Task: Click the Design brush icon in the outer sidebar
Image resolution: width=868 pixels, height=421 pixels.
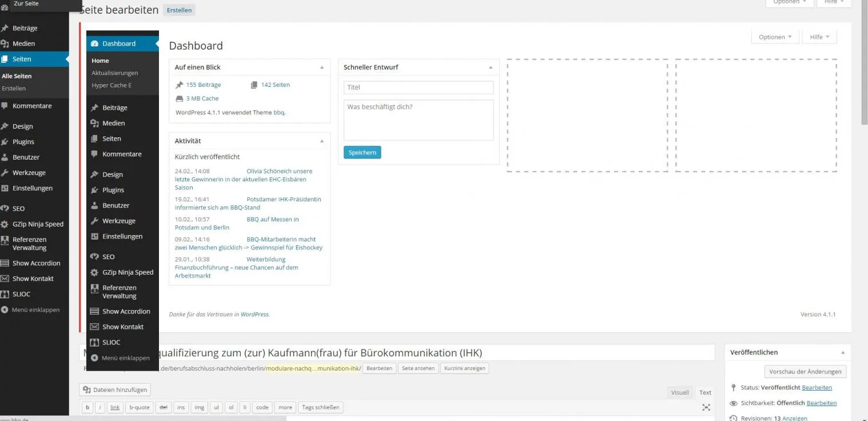Action: tap(5, 126)
